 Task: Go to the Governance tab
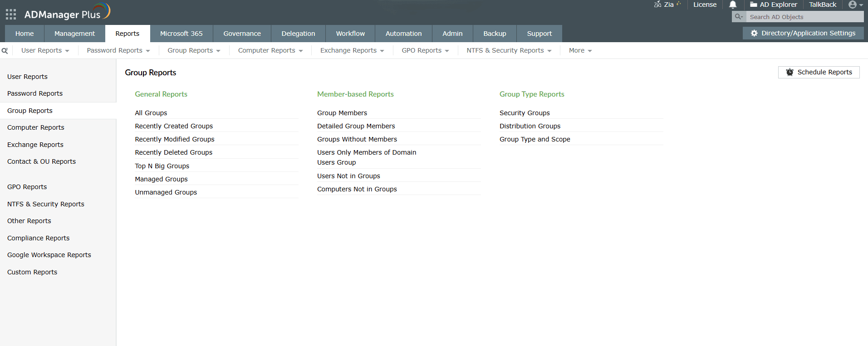click(242, 34)
